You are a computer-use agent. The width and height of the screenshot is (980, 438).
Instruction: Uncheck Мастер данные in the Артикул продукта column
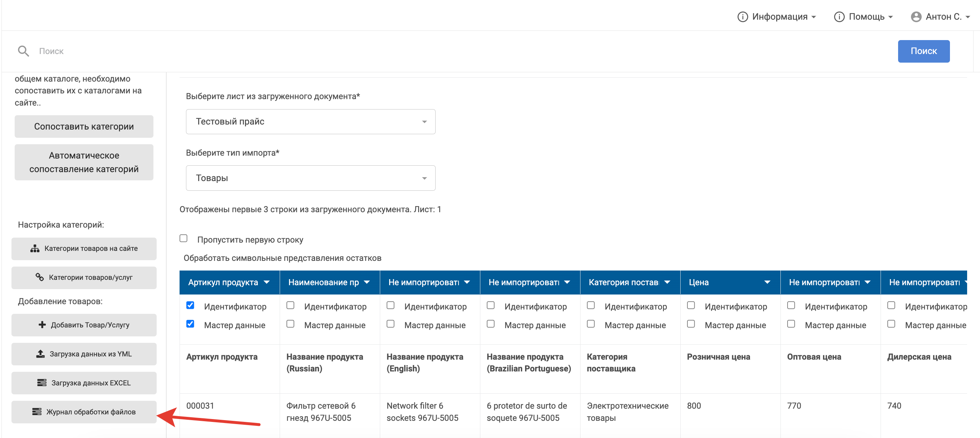click(190, 324)
